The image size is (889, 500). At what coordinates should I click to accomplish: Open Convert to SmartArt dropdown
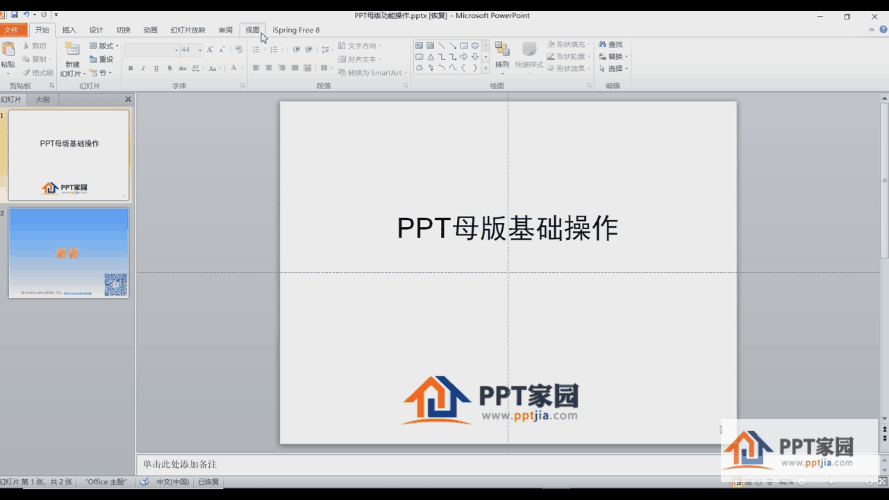click(x=372, y=73)
